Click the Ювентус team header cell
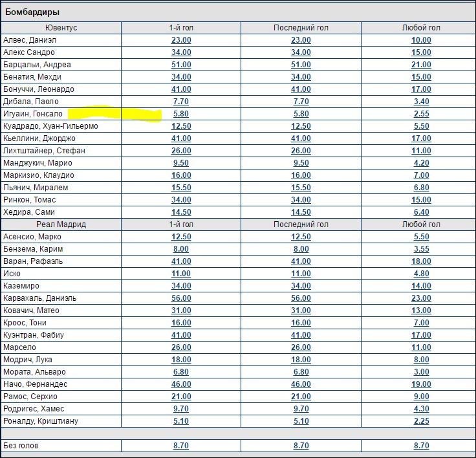The width and height of the screenshot is (476, 458). click(x=61, y=28)
